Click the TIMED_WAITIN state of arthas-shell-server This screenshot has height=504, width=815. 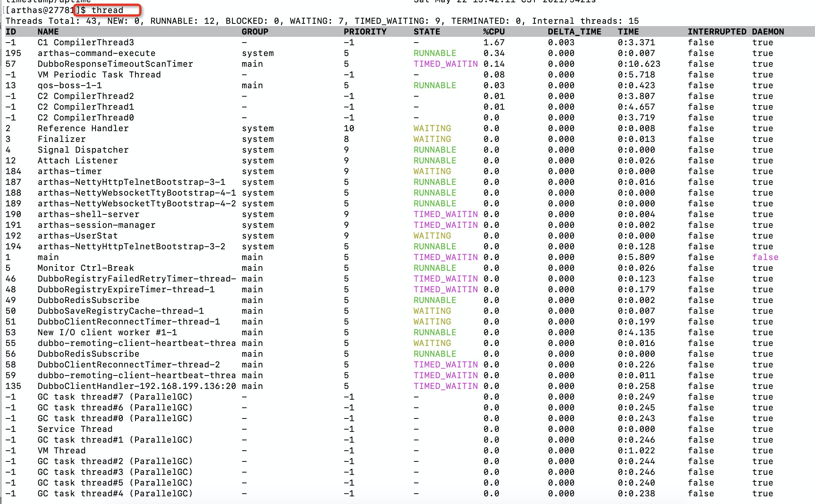pos(445,214)
